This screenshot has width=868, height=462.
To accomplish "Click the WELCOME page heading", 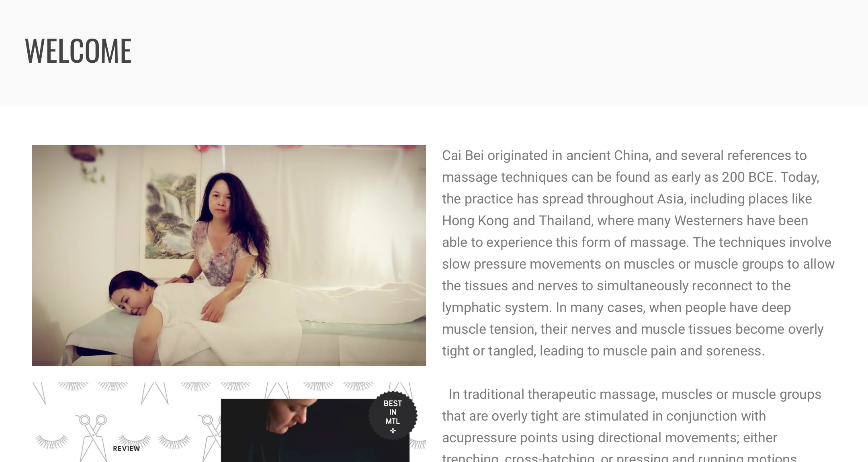I will [x=78, y=50].
